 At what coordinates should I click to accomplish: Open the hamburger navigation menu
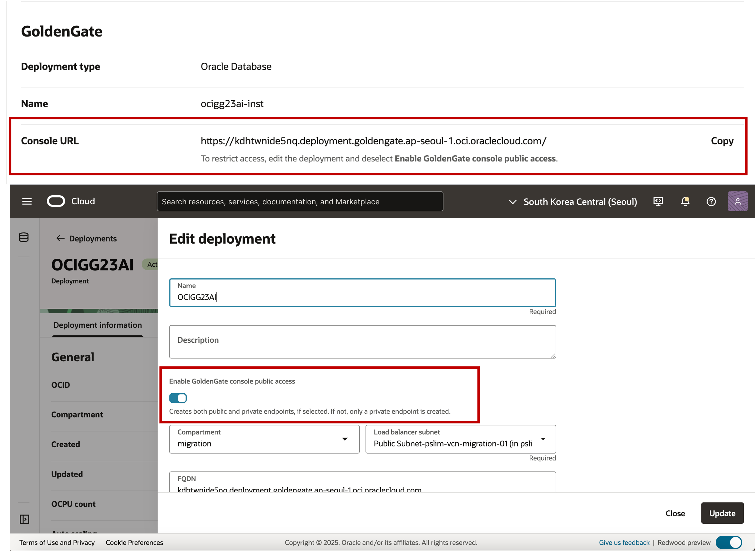(x=27, y=201)
